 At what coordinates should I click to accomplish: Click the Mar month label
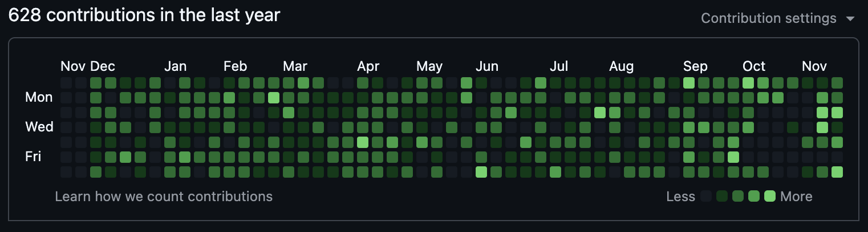click(x=295, y=66)
